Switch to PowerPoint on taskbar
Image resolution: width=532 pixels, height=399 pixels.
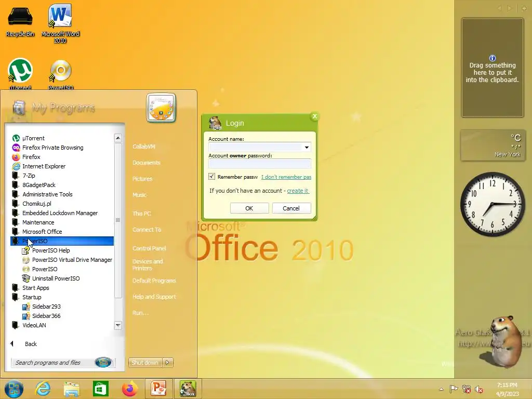(159, 389)
